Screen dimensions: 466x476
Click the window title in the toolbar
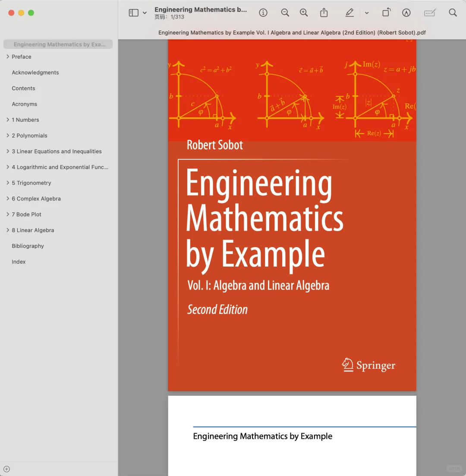pos(201,10)
